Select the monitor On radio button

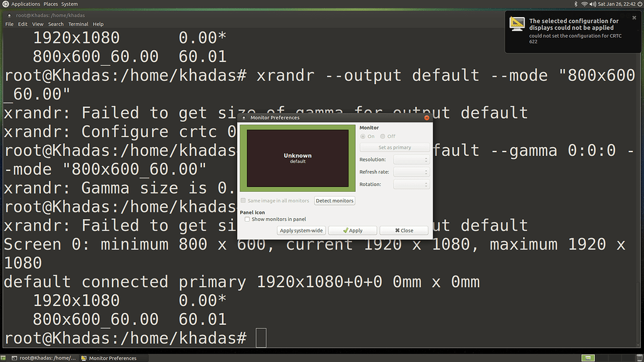click(x=364, y=136)
